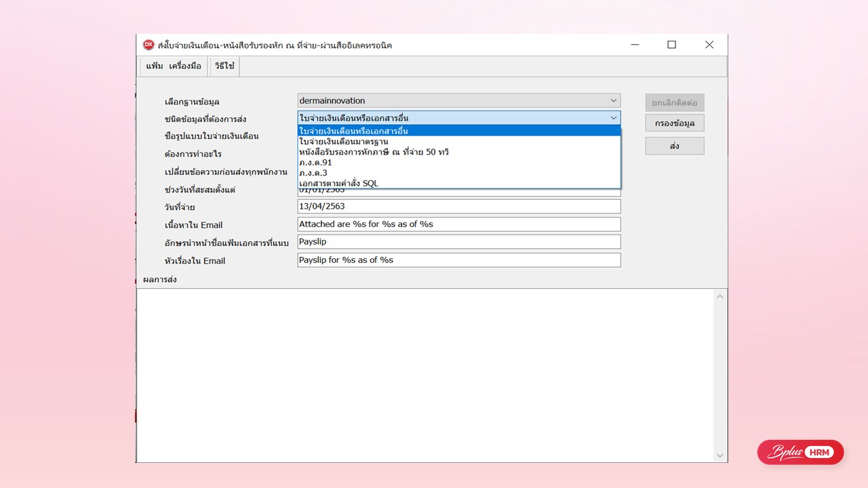This screenshot has height=488, width=868.
Task: Open the แฟ้ม menu
Action: click(x=155, y=66)
